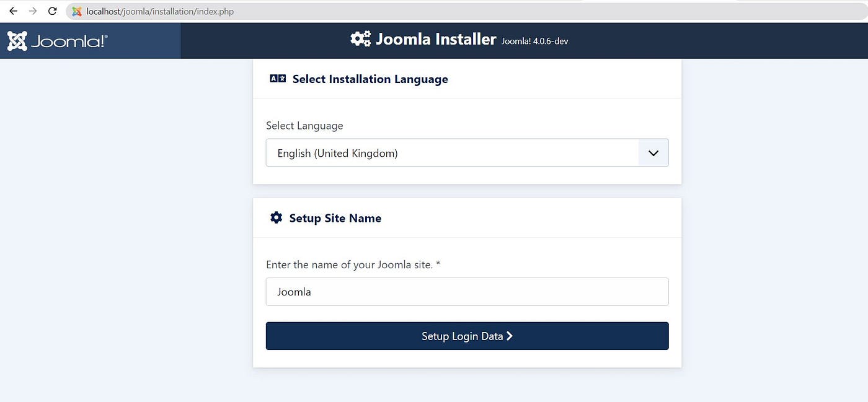868x402 pixels.
Task: Click the Joomla! logo in header
Action: (57, 41)
